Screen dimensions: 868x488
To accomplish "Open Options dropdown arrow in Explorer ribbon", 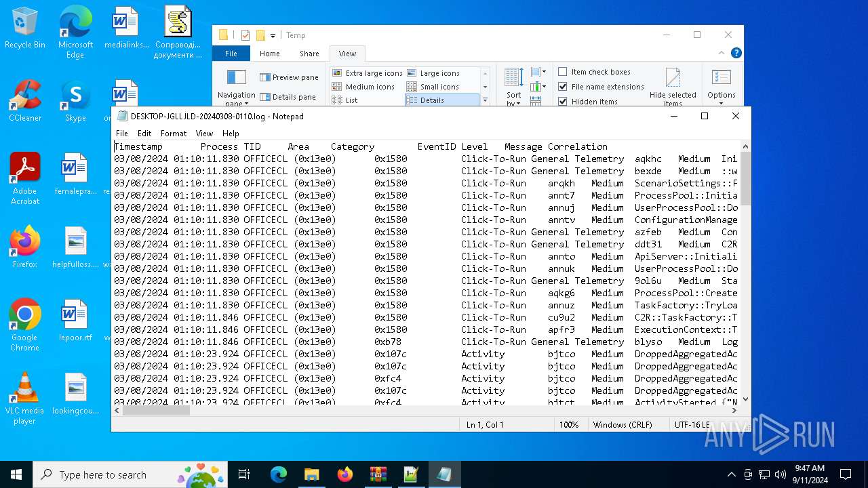I will click(x=722, y=103).
